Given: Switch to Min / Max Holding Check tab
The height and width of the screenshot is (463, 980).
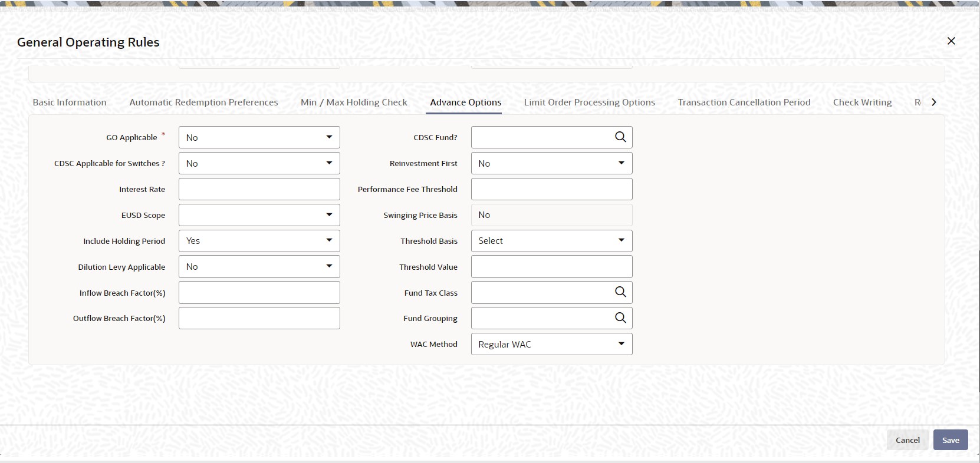Looking at the screenshot, I should 354,102.
